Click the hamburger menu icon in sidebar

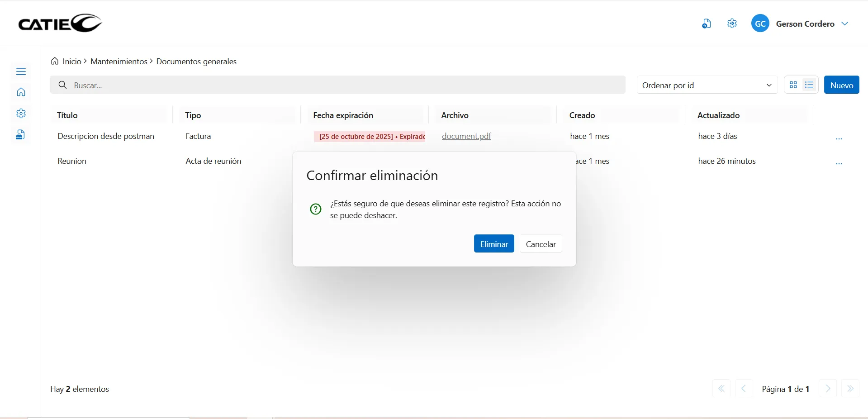(x=21, y=71)
